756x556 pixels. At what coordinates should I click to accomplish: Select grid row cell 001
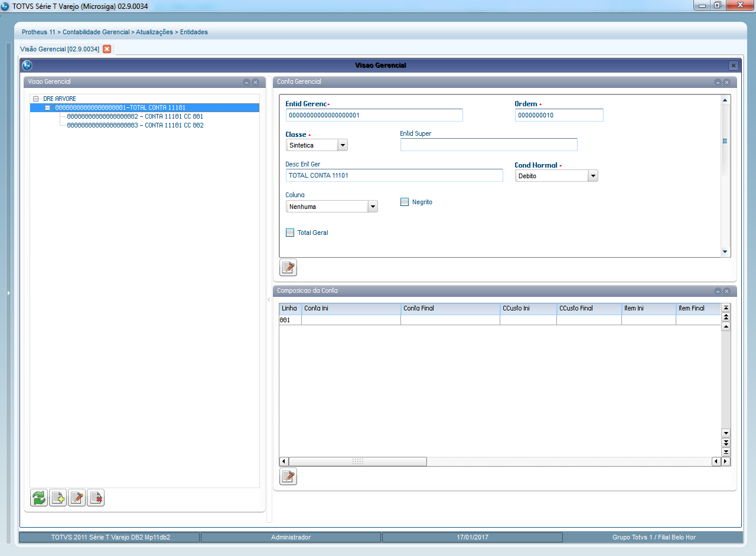pyautogui.click(x=290, y=320)
